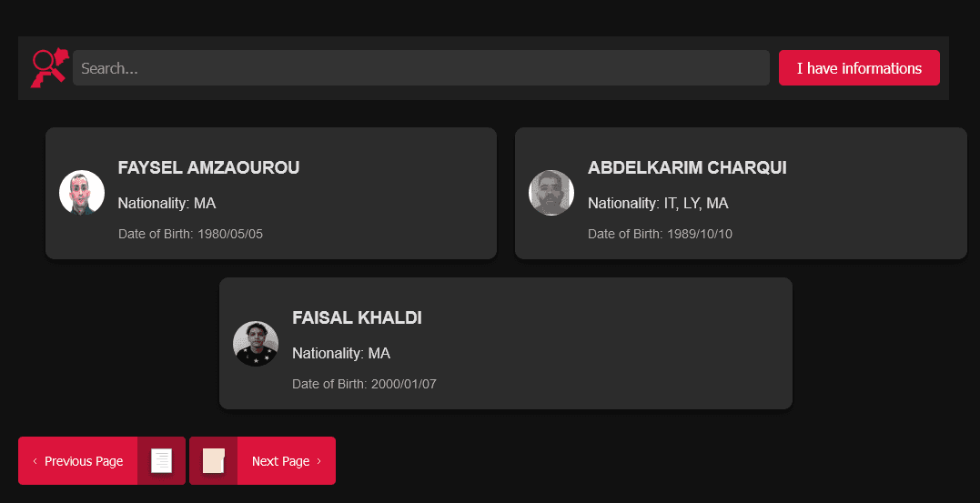The width and height of the screenshot is (980, 503).
Task: Click the lined document icon beside Previous Page
Action: click(161, 461)
